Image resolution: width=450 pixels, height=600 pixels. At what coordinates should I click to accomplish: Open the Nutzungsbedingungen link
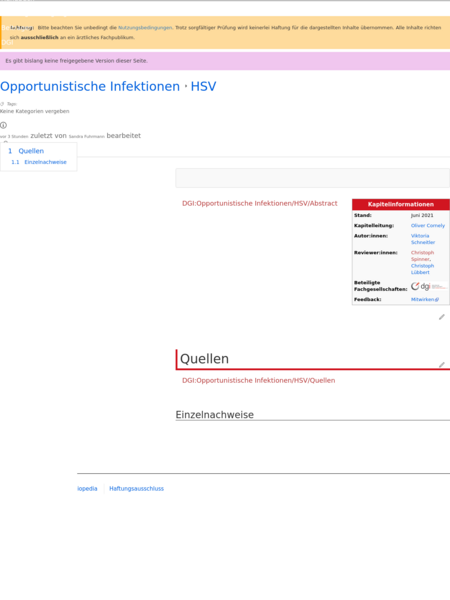tap(145, 28)
